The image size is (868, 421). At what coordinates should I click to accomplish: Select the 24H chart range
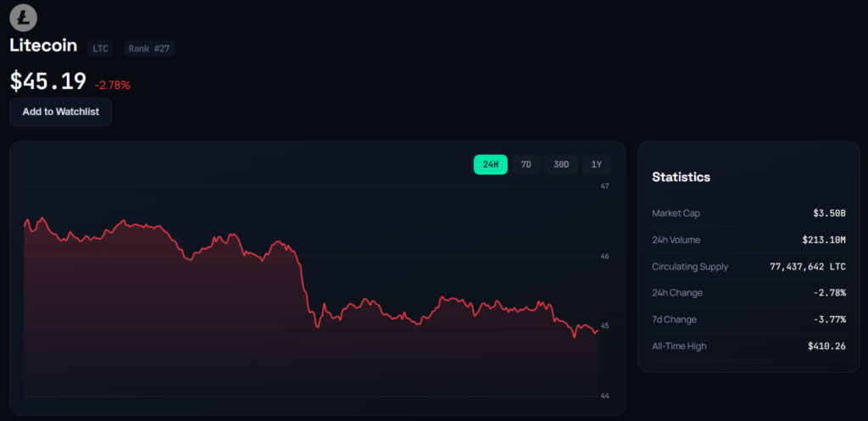pos(491,164)
